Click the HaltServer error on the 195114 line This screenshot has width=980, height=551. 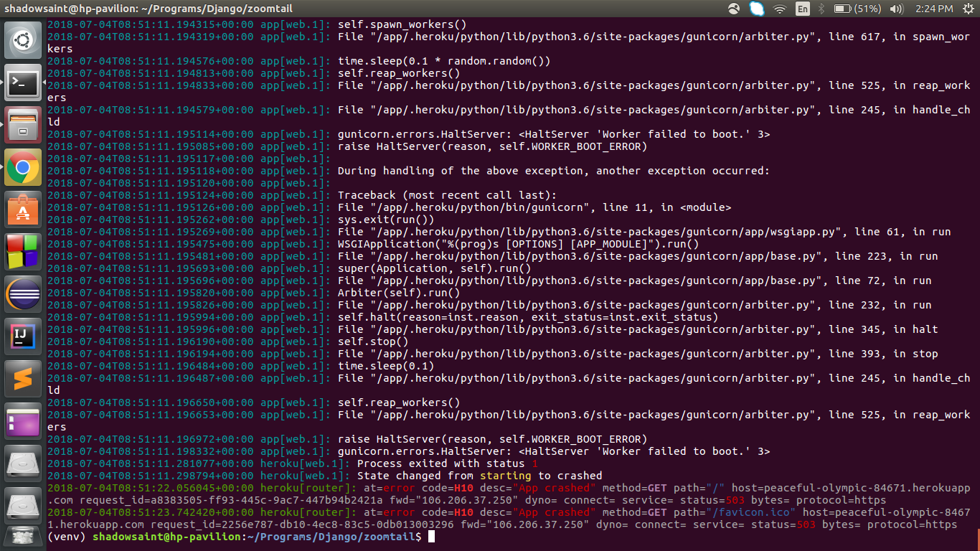tap(553, 134)
